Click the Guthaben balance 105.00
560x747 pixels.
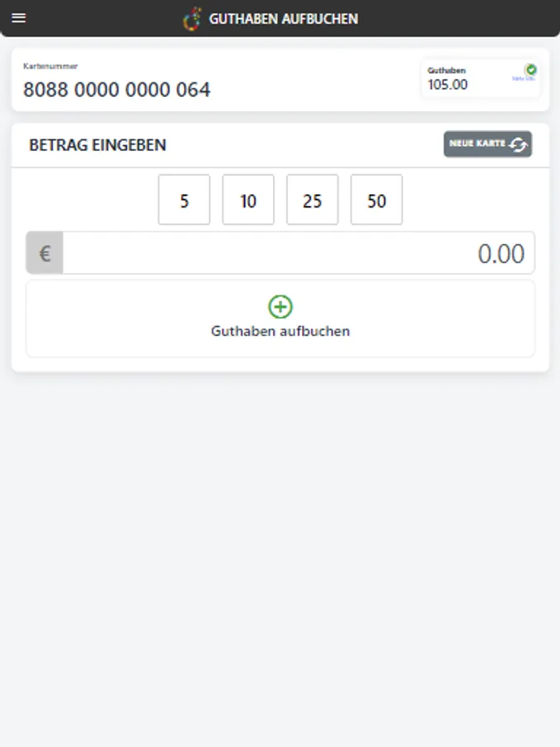[x=448, y=85]
